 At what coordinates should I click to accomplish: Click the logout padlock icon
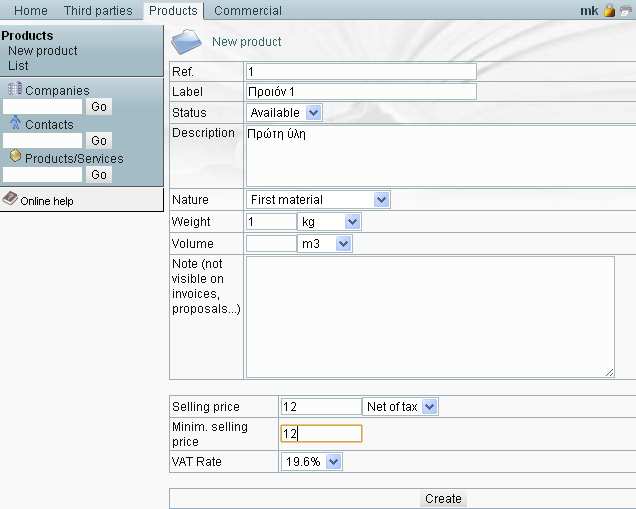609,10
